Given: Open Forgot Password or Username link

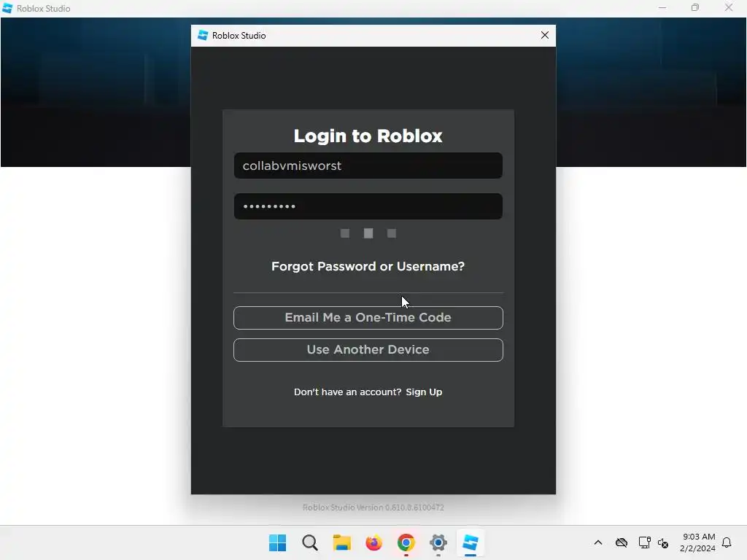Looking at the screenshot, I should [368, 266].
